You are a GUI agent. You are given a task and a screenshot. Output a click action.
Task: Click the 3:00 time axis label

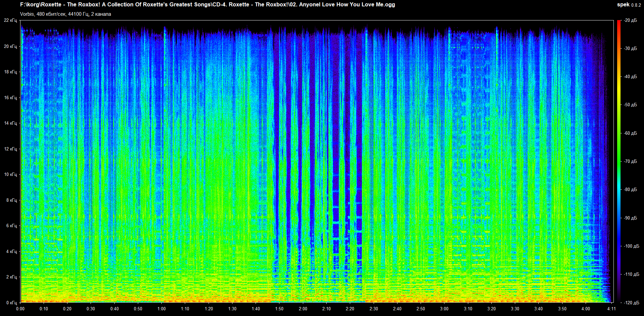(x=444, y=309)
